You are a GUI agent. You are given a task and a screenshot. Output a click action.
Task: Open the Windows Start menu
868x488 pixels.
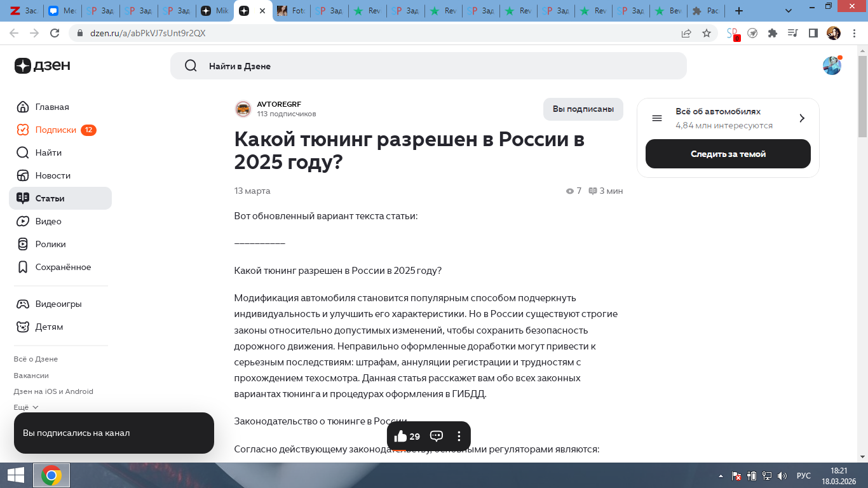click(x=15, y=475)
